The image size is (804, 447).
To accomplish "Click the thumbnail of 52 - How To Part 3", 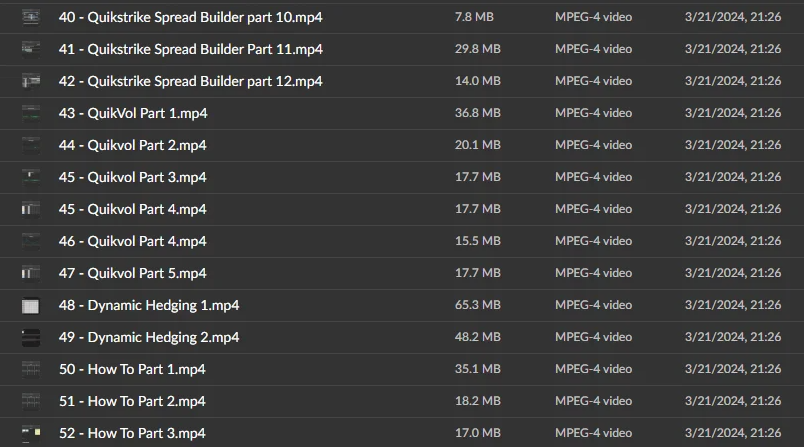I will [31, 433].
